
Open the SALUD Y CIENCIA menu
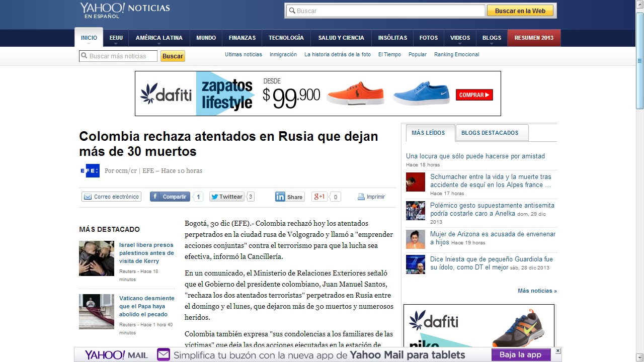point(341,38)
